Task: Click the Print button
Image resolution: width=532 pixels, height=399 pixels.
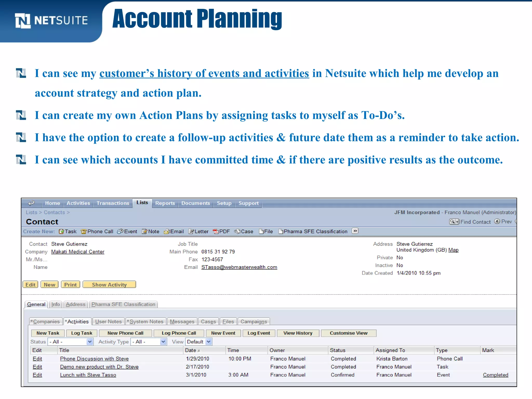Action: 70,284
